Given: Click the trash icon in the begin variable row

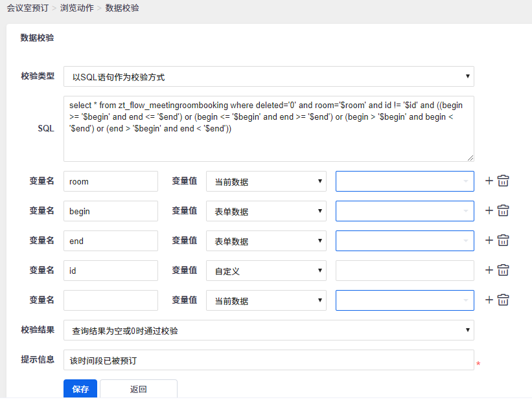Looking at the screenshot, I should click(x=503, y=211).
